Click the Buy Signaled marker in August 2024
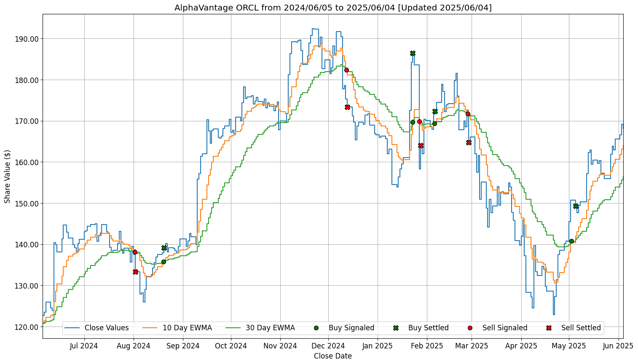 (164, 262)
